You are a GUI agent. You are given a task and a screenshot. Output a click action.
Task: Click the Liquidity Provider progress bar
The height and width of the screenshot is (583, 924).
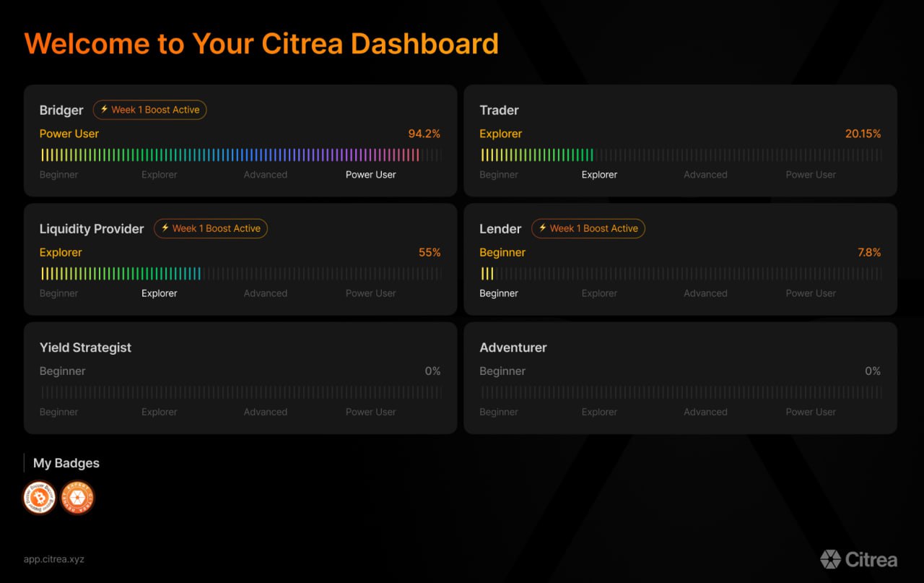pyautogui.click(x=240, y=273)
